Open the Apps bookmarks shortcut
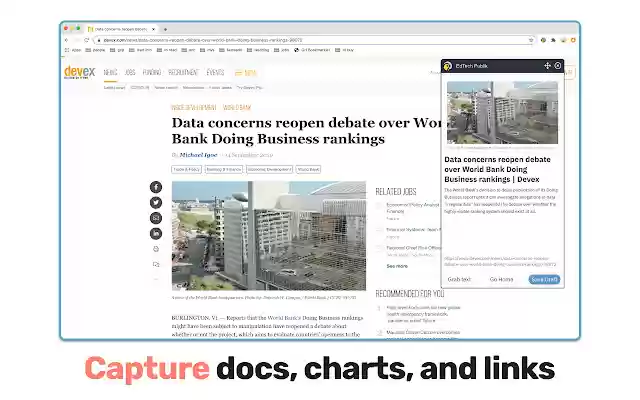640x400 pixels. (x=73, y=50)
